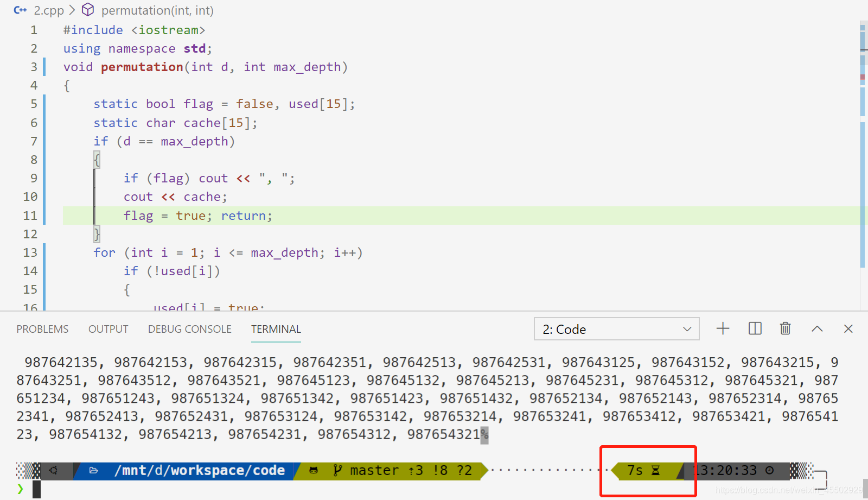This screenshot has width=868, height=500.
Task: Click line number 11 in gutter
Action: (x=30, y=216)
